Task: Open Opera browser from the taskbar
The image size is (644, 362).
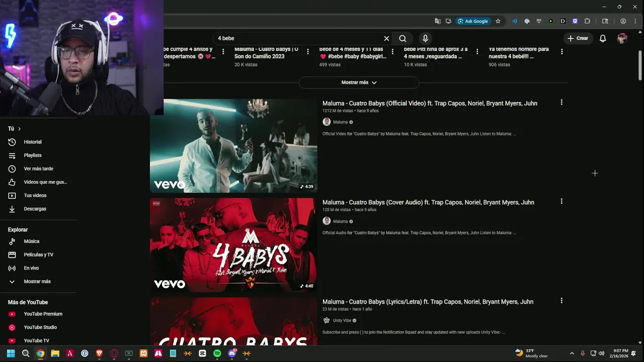Action: click(x=114, y=353)
